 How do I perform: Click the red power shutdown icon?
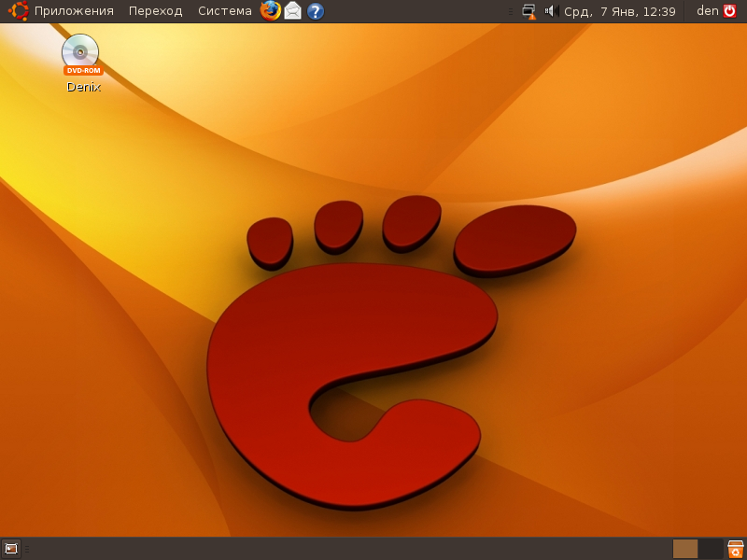[729, 11]
